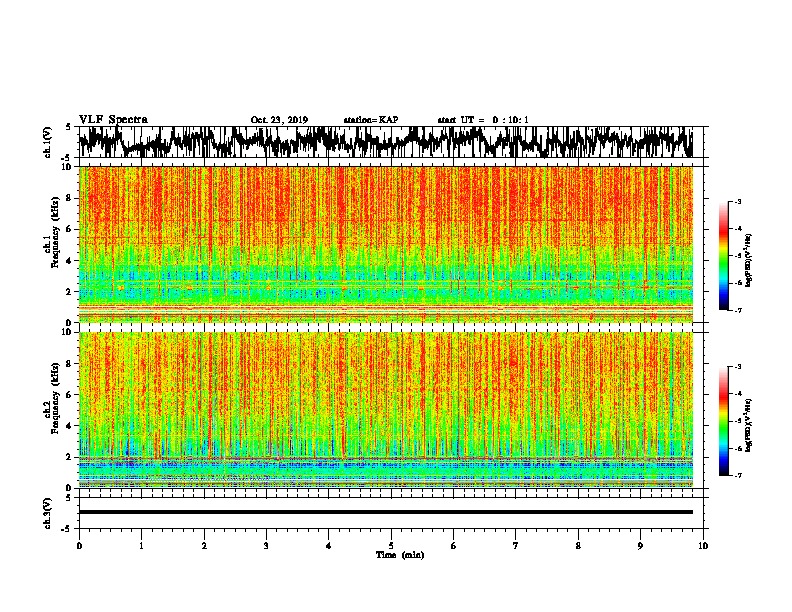Click the "6" kHz tick on ch.1 frequency axis

point(69,229)
